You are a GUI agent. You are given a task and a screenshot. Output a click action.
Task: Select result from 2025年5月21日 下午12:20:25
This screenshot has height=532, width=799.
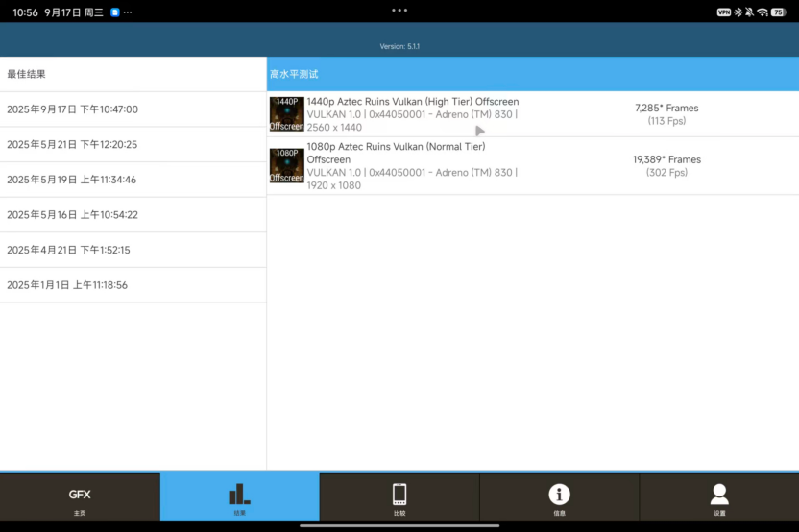click(133, 145)
